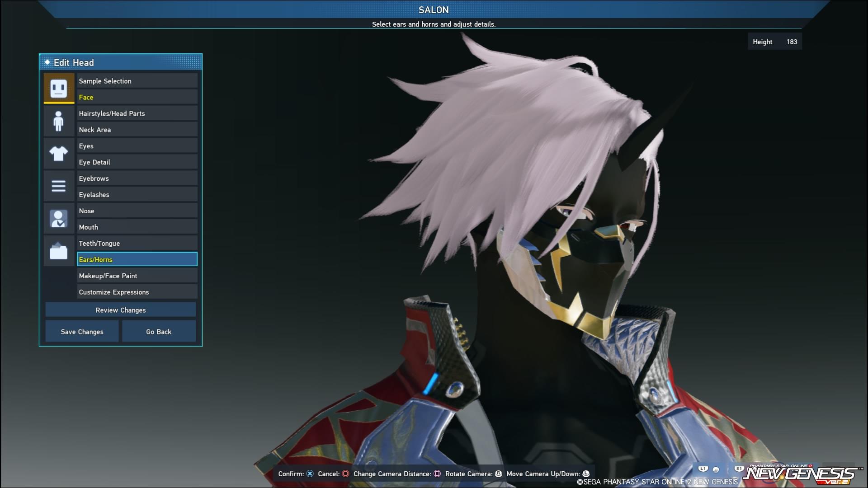Image resolution: width=868 pixels, height=488 pixels.
Task: Click the folder data category icon
Action: pos(59,251)
